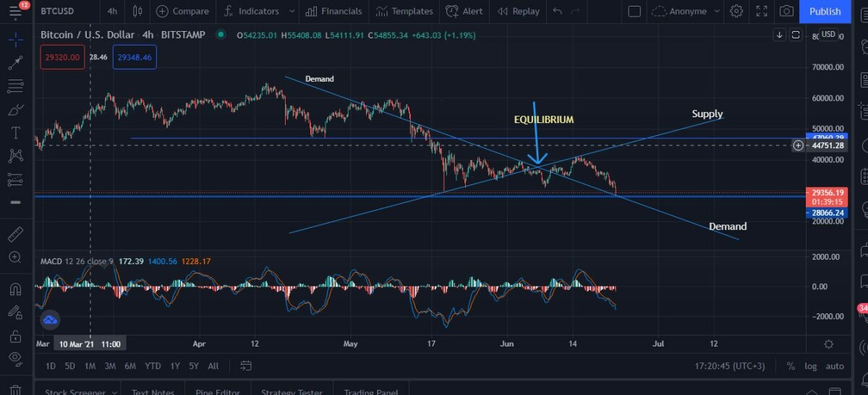The height and width of the screenshot is (395, 868).
Task: Toggle stay in drawing mode pencil-lock
Action: tap(15, 313)
